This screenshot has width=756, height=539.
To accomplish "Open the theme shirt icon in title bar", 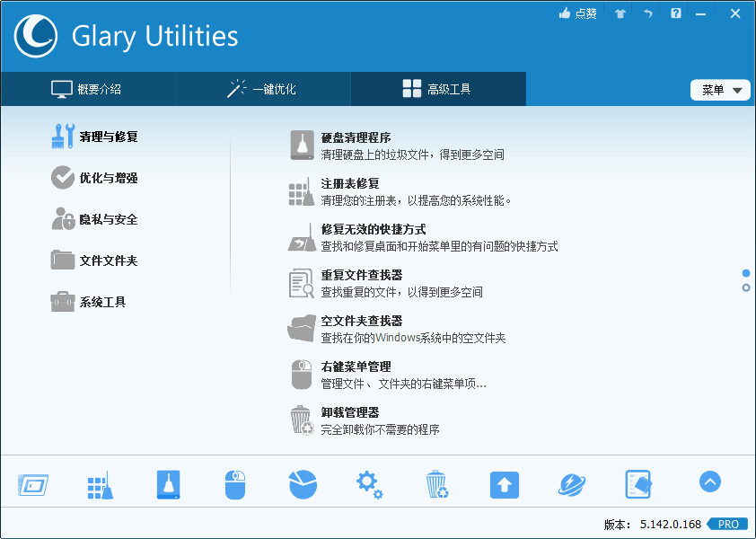I will (x=619, y=13).
